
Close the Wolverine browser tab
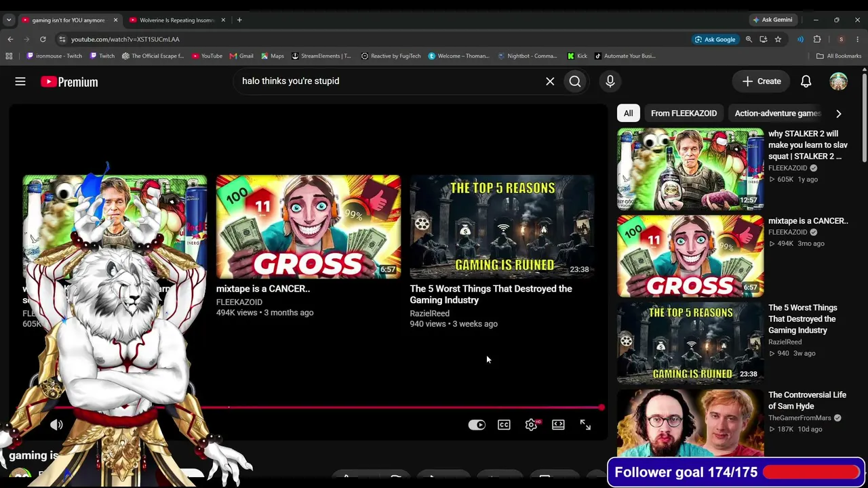tap(223, 20)
